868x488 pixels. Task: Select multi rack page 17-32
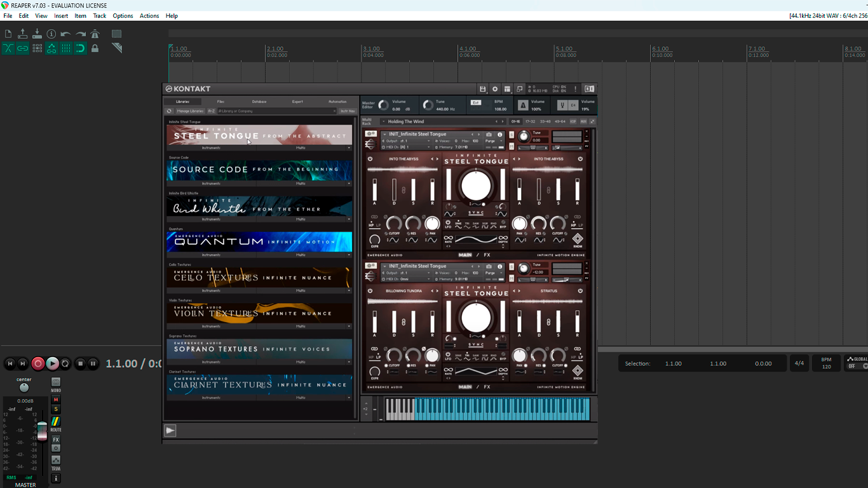[x=530, y=121]
